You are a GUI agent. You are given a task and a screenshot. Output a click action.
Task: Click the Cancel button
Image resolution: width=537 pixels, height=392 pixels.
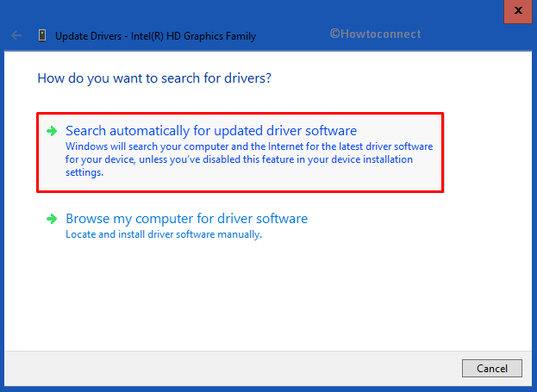tap(492, 369)
